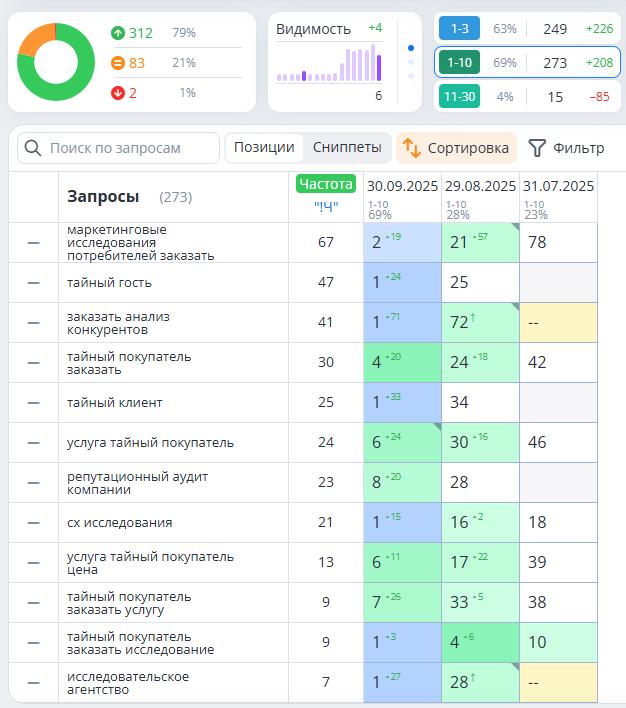Click the orange unchanged status icon
This screenshot has height=708, width=626.
(117, 63)
